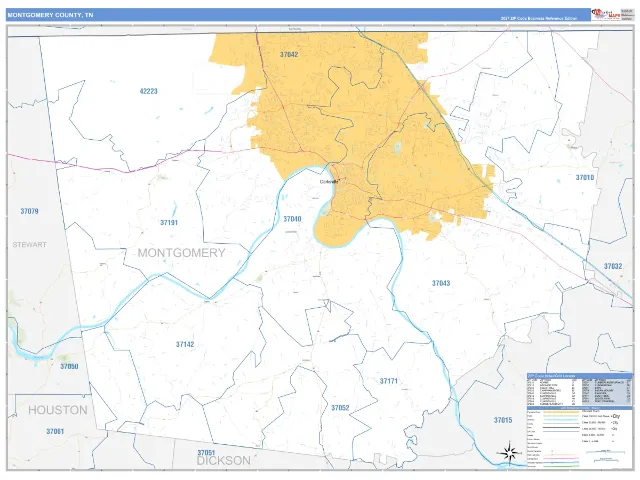Click the green line legend swatch
This screenshot has width=640, height=480.
[x=561, y=467]
